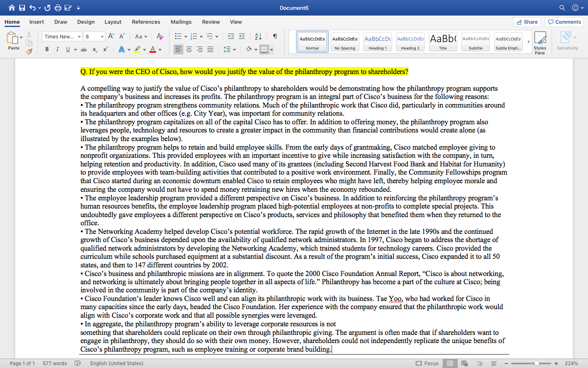Screen dimensions: 588x368
Task: Clear all formatting from selection
Action: pyautogui.click(x=160, y=36)
